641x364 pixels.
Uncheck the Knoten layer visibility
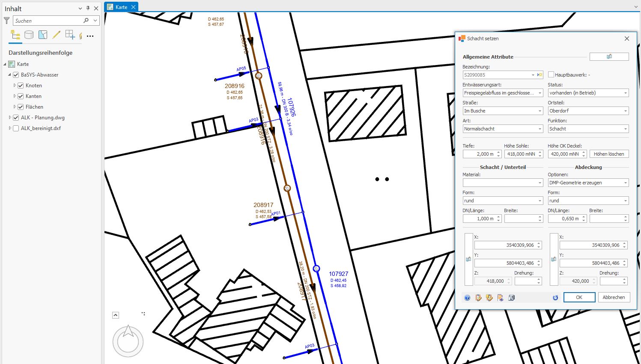[21, 86]
